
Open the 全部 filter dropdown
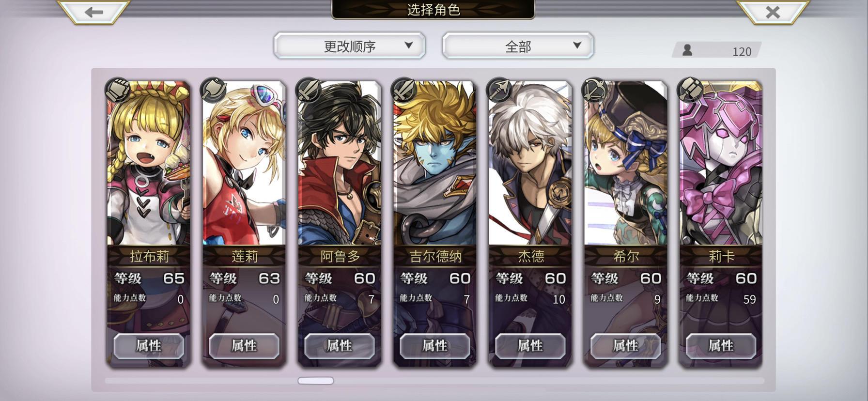coord(518,46)
